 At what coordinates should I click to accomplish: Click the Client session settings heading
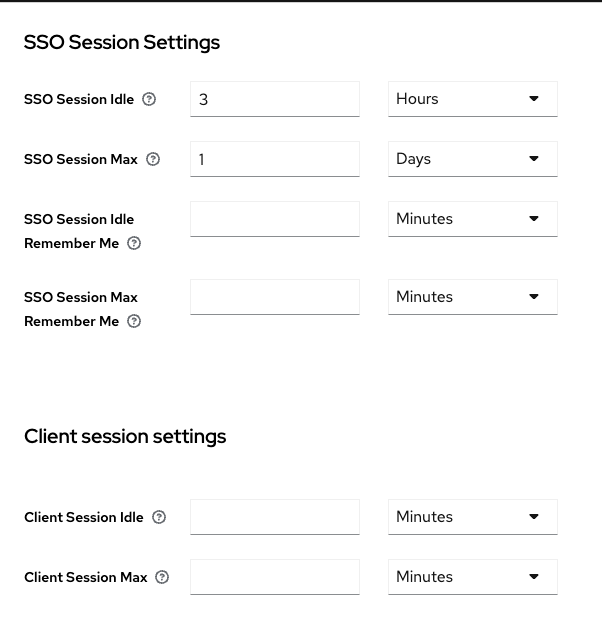pos(125,437)
